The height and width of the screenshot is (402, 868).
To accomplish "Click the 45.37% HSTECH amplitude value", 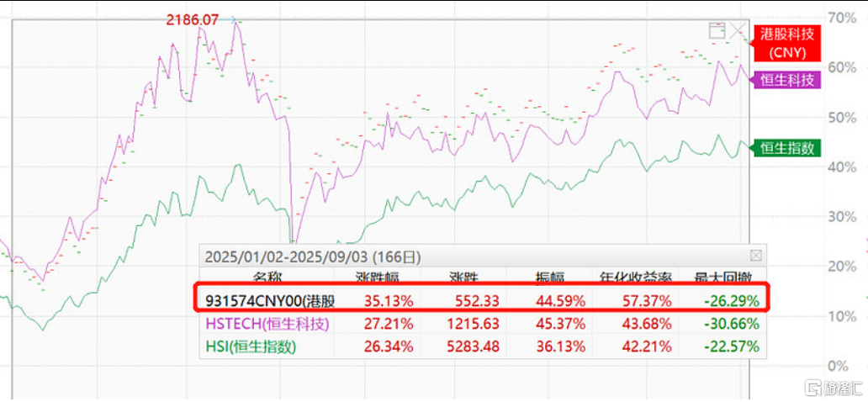I will pos(561,324).
